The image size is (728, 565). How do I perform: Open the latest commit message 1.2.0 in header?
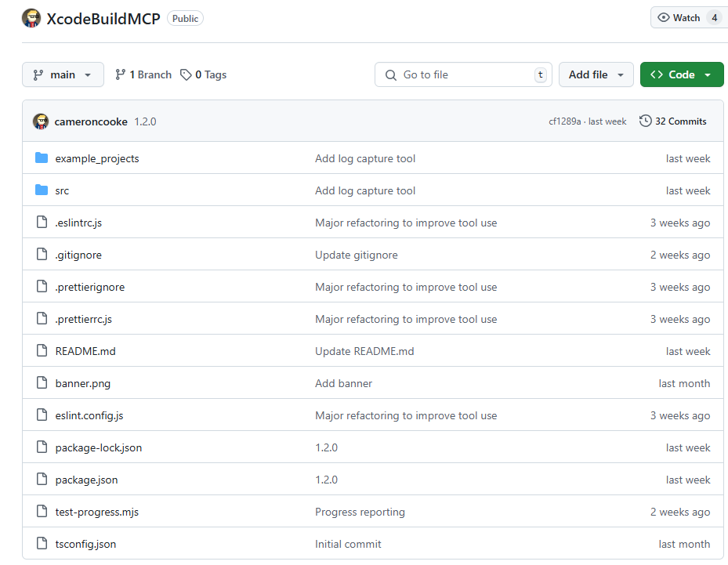click(145, 121)
